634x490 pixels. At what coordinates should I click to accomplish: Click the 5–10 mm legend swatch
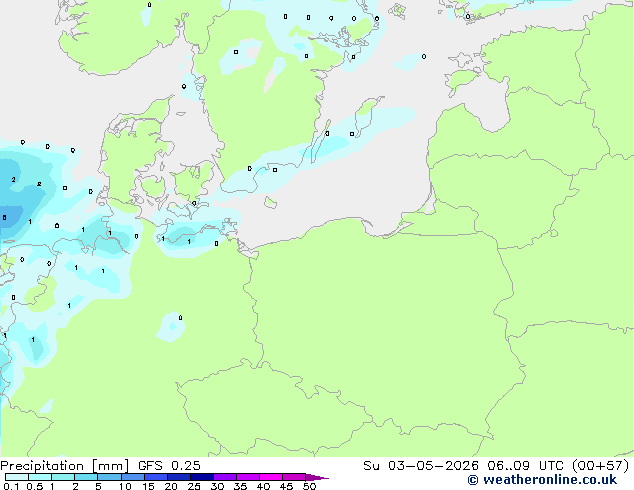(109, 477)
